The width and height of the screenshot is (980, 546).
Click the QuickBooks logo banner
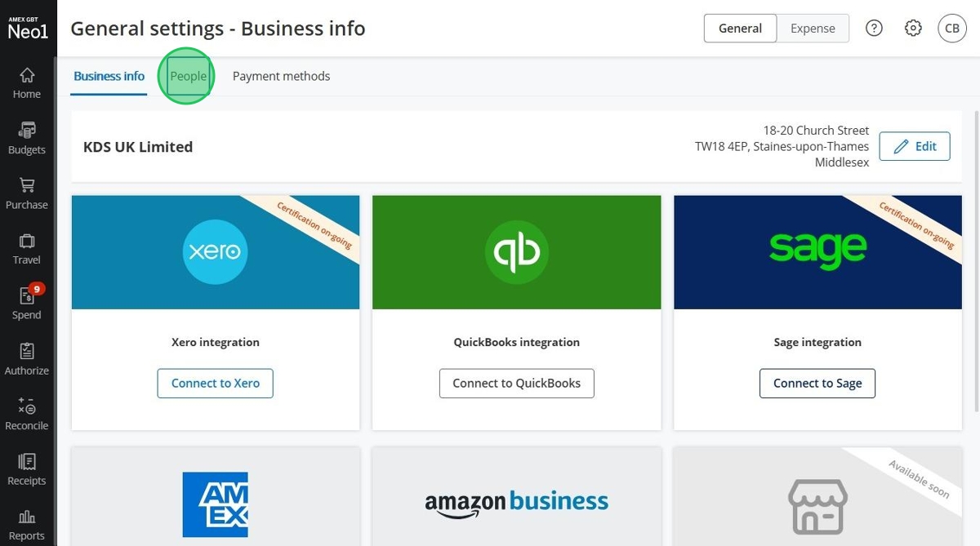[x=516, y=252]
